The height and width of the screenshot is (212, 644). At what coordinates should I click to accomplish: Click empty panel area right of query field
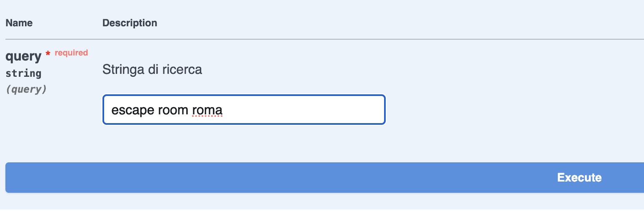500,110
